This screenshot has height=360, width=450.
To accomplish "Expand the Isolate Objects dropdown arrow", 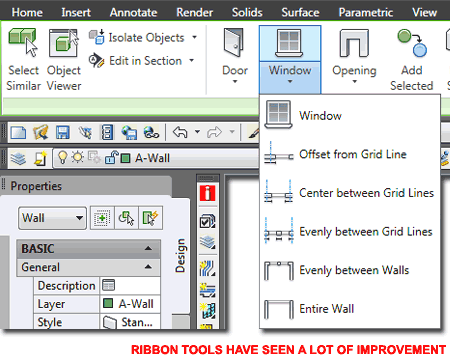I will [194, 37].
